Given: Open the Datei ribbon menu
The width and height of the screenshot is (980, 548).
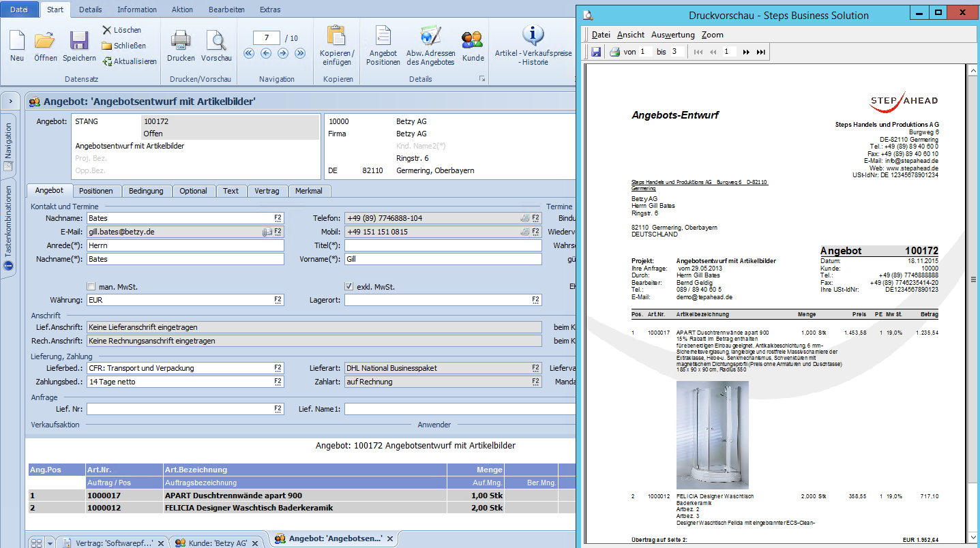Looking at the screenshot, I should point(19,10).
